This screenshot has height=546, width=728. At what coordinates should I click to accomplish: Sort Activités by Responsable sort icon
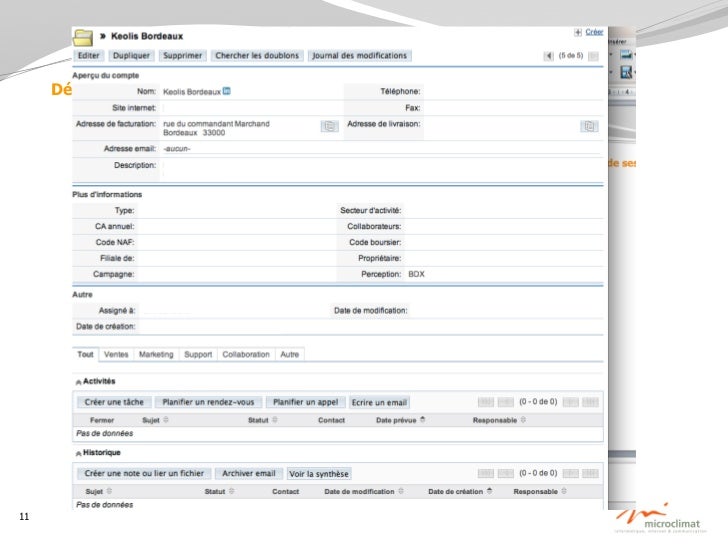(523, 420)
